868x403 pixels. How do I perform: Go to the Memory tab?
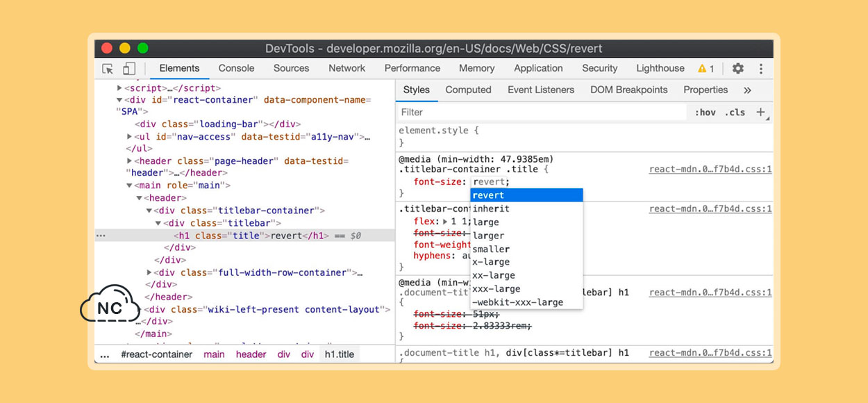click(x=477, y=68)
